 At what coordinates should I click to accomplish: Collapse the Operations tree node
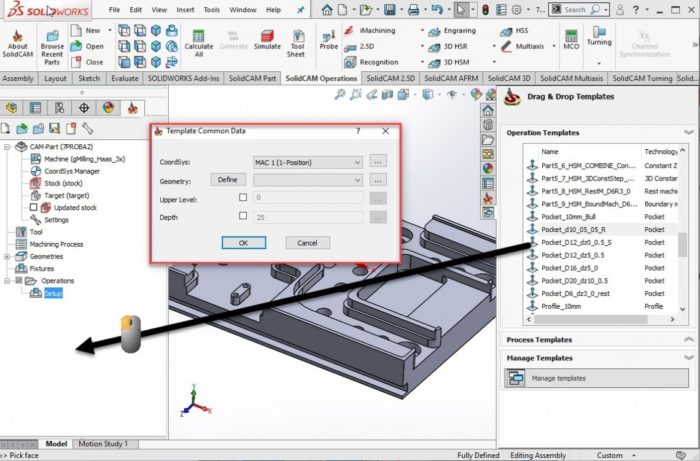7,281
